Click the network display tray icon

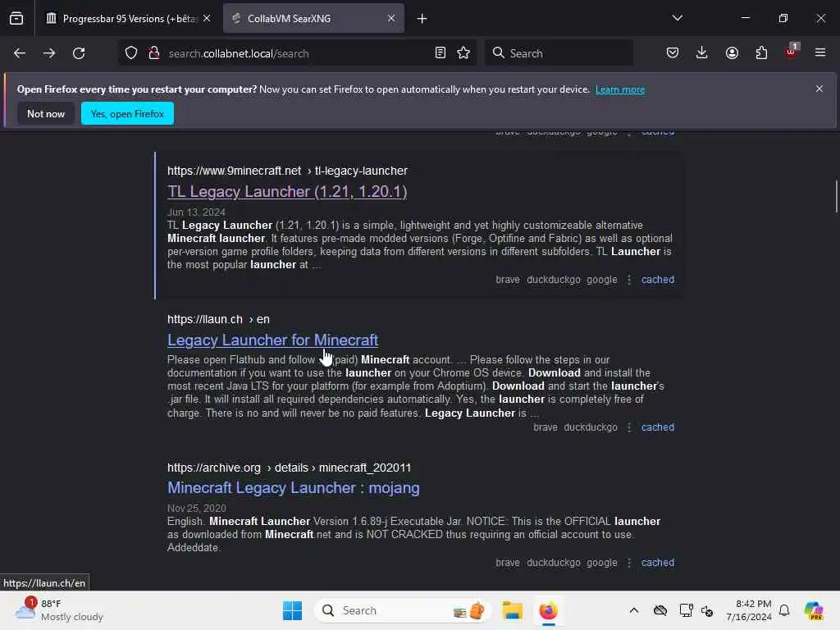click(x=686, y=610)
